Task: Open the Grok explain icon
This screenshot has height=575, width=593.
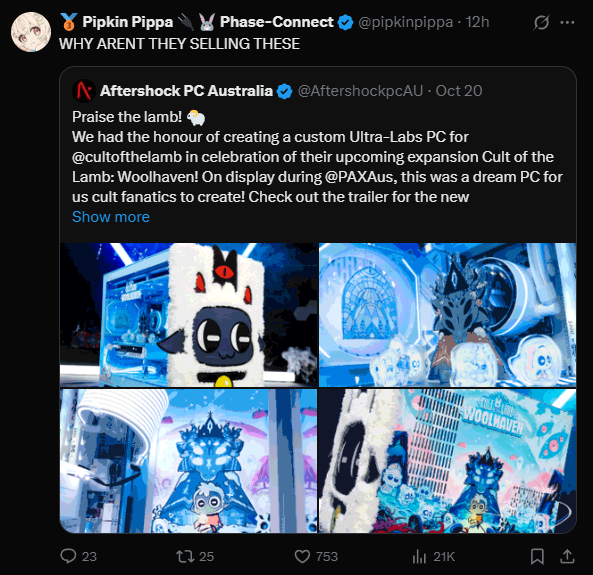Action: click(541, 23)
